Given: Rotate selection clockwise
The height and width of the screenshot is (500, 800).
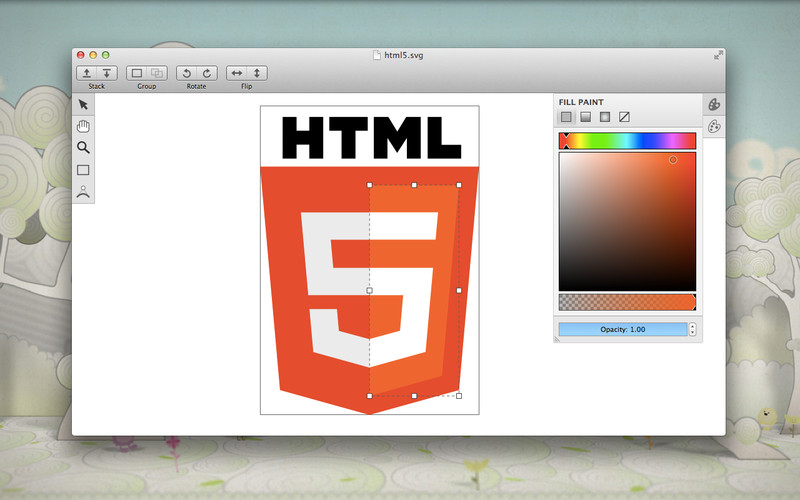Looking at the screenshot, I should [207, 73].
